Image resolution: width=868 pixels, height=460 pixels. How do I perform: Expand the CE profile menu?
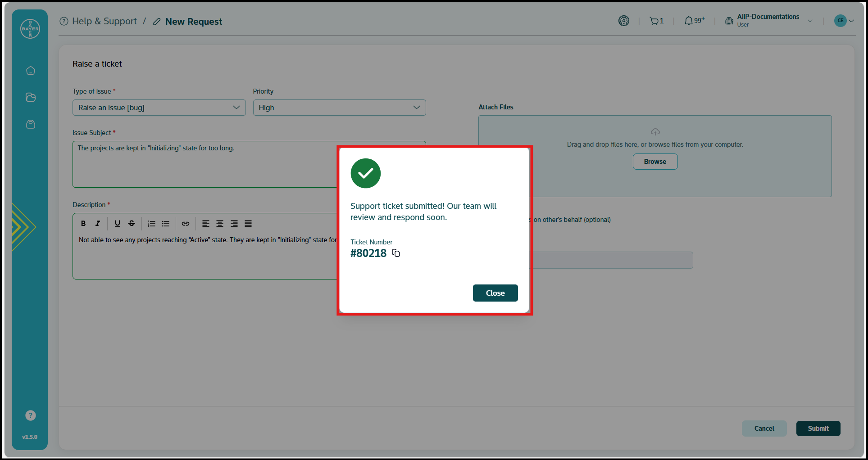click(x=843, y=20)
